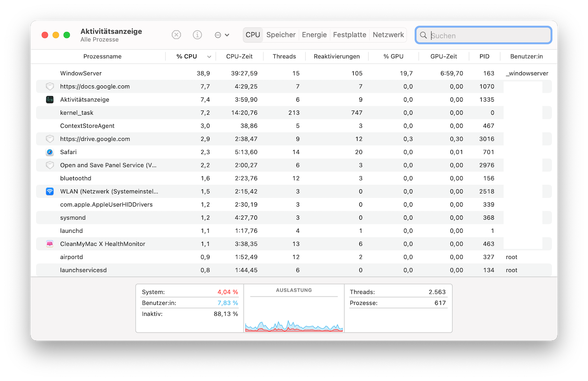
Task: Open the Festplatte tab
Action: pyautogui.click(x=350, y=35)
